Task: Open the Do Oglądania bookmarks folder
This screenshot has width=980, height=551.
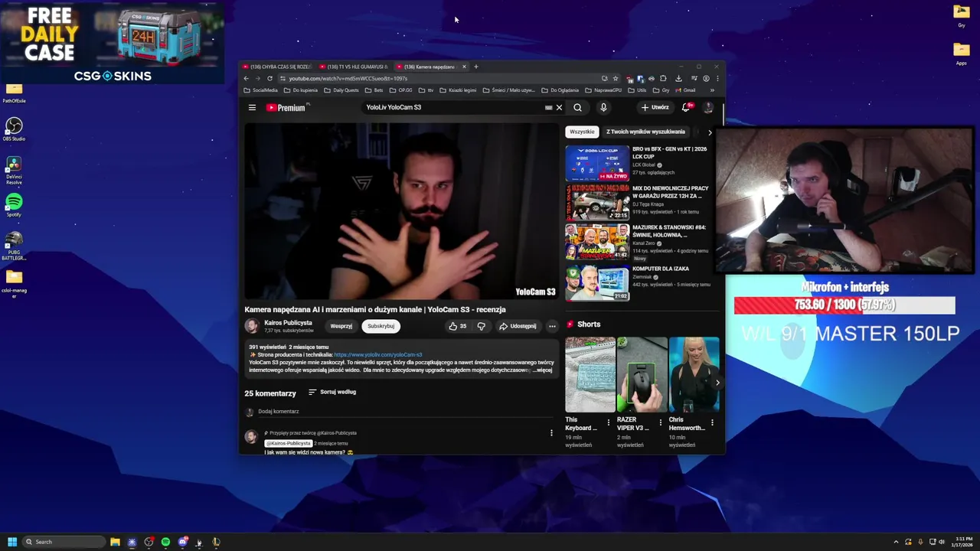Action: click(x=560, y=90)
